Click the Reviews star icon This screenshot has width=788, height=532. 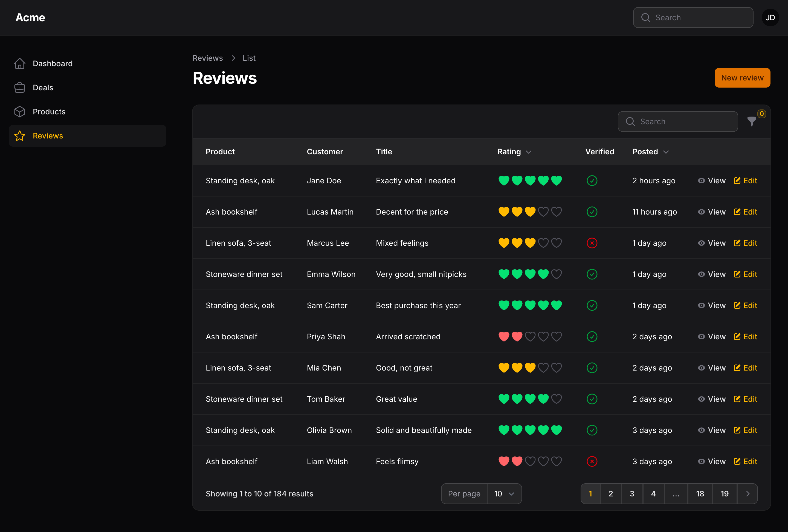tap(20, 136)
